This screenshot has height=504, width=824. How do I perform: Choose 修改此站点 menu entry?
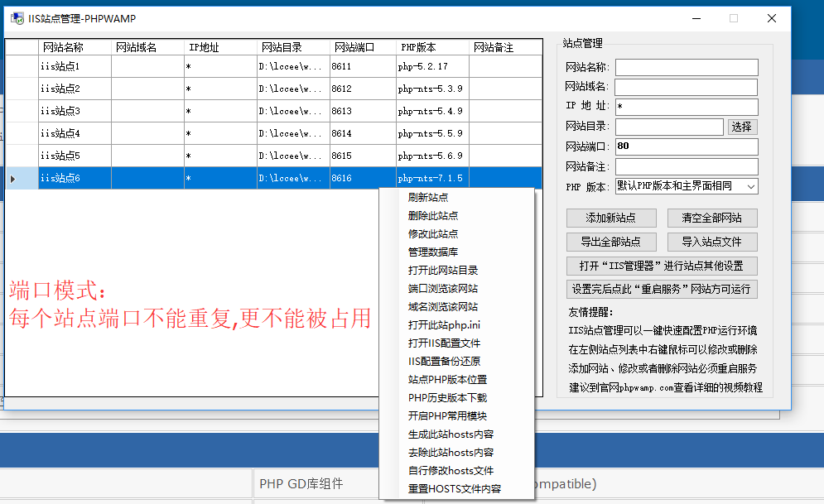[433, 233]
